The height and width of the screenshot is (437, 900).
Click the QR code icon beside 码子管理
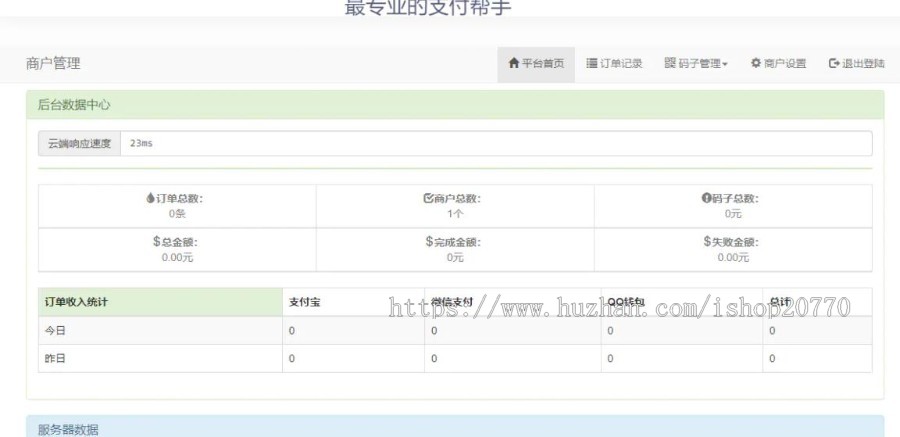pos(670,63)
